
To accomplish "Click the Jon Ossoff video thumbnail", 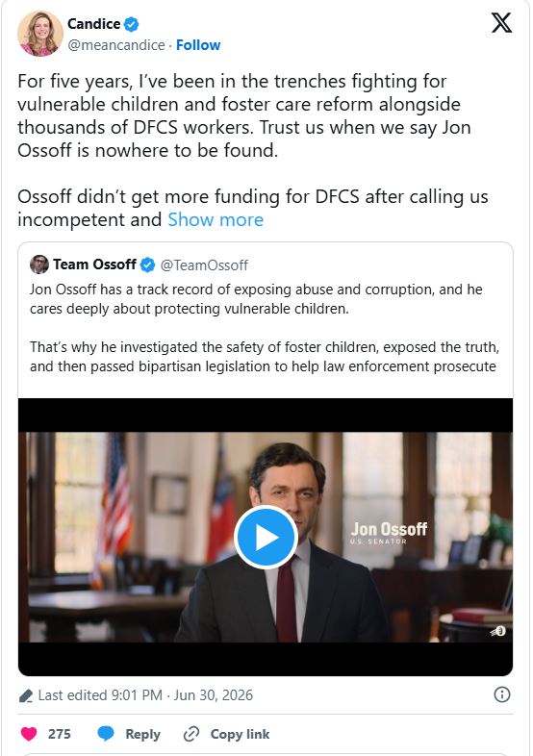I will (266, 537).
